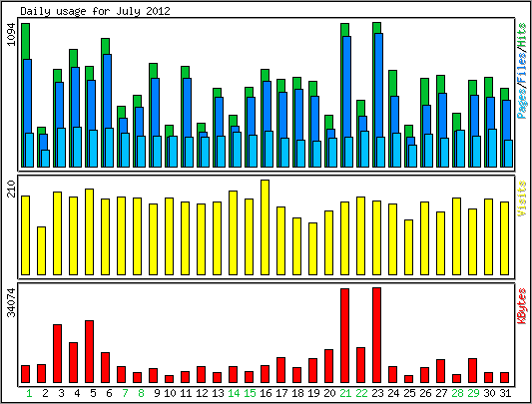
Task: Select the tallest red KBytes bar for day 23
Action: (x=376, y=335)
